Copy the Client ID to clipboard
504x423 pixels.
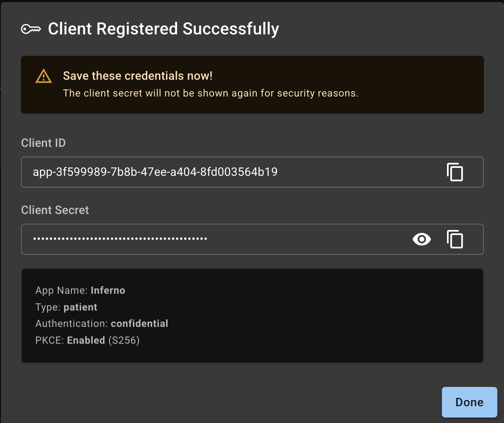455,172
